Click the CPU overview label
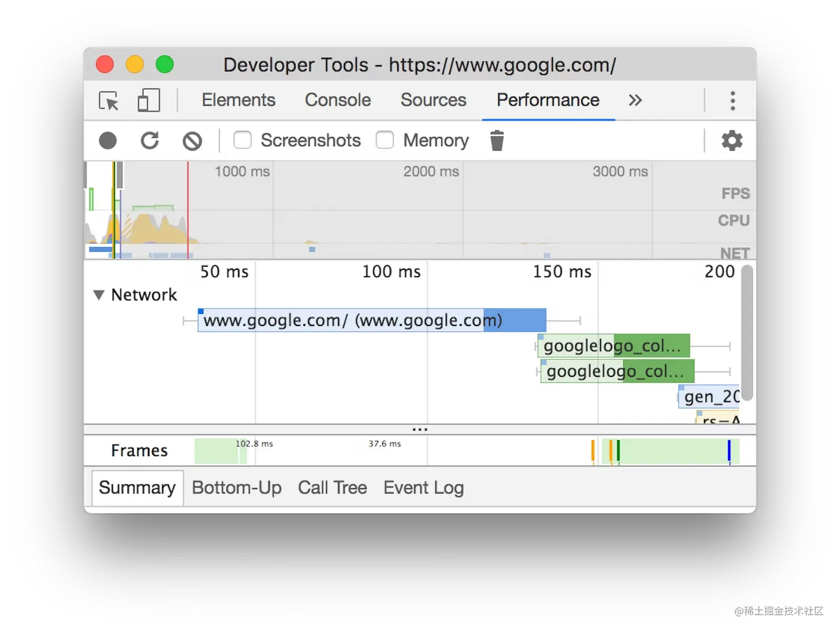Image resolution: width=840 pixels, height=633 pixels. 733,220
